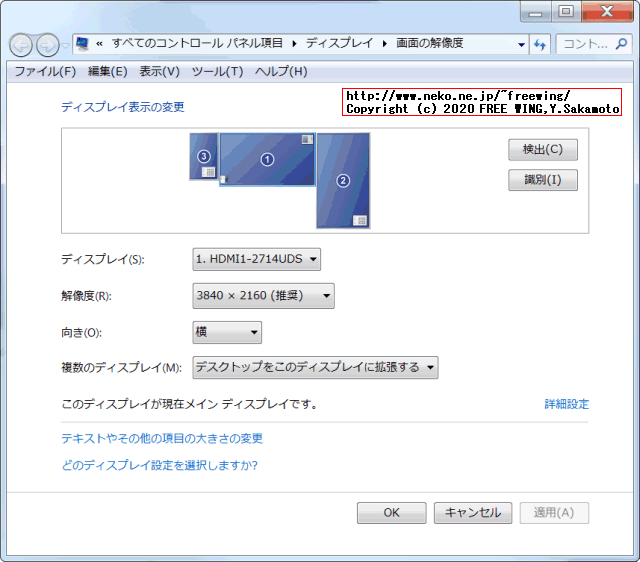Confirm with the OK button

coord(391,513)
